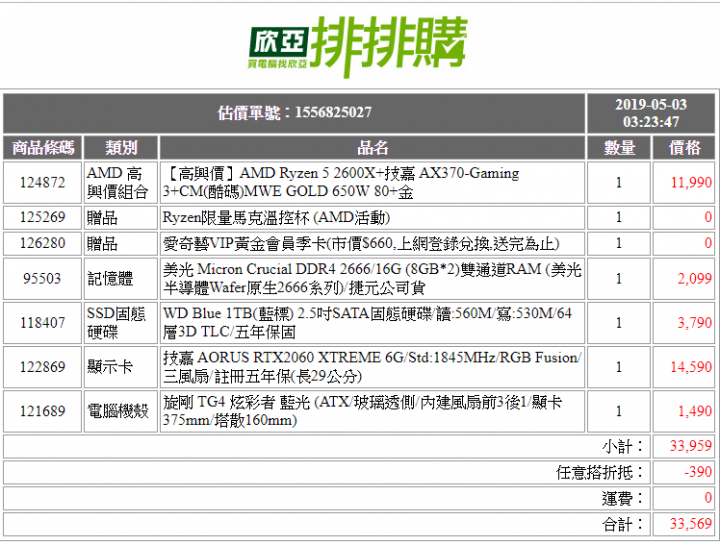Click the 任意搭折抵 label
The height and width of the screenshot is (545, 720).
(599, 472)
